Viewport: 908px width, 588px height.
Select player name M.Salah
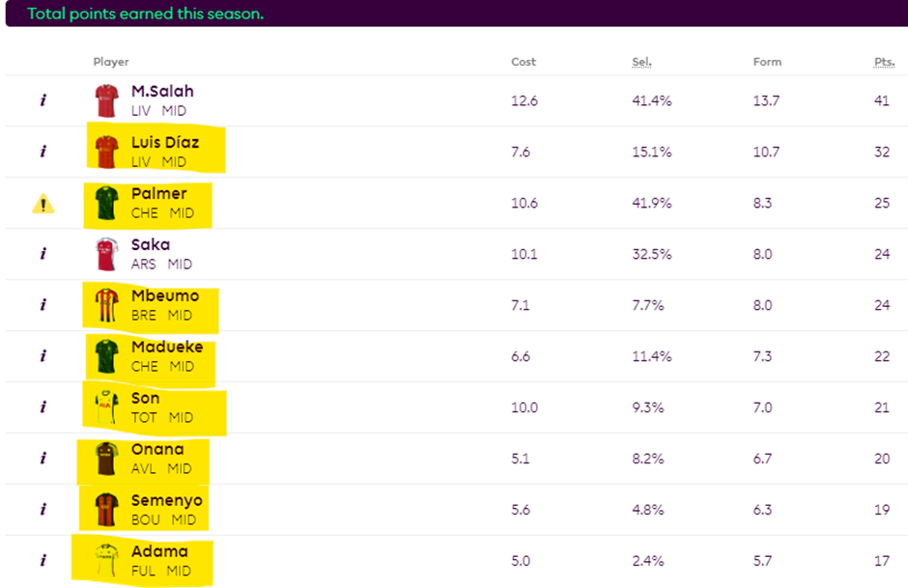pos(162,92)
